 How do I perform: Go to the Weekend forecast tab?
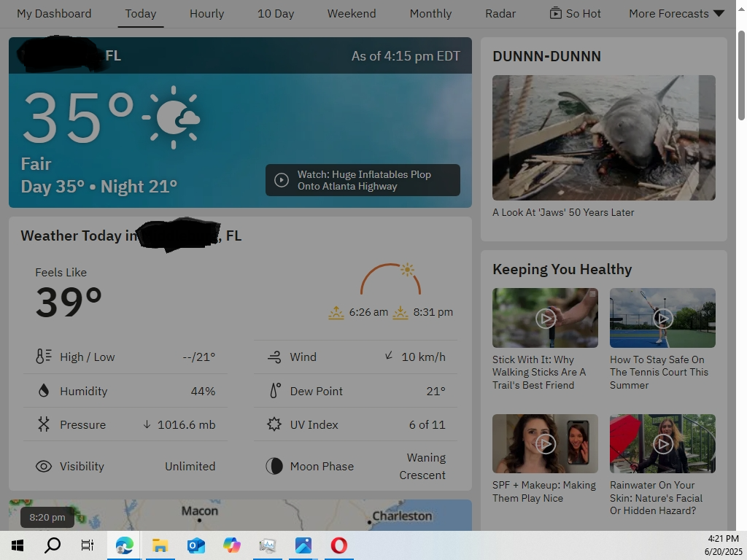352,14
